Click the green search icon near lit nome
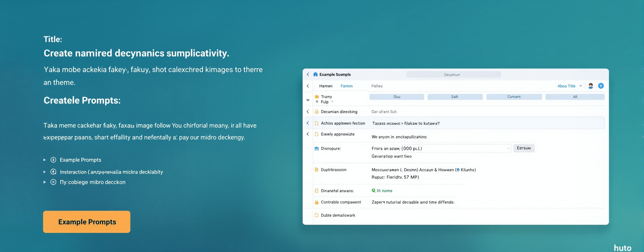This screenshot has height=252, width=644. pyautogui.click(x=373, y=191)
